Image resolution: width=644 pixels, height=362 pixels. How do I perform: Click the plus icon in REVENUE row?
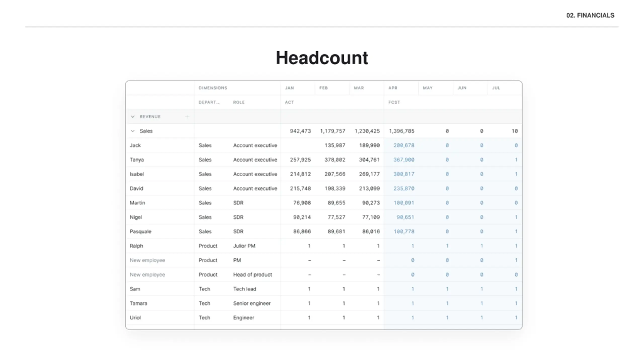point(187,117)
